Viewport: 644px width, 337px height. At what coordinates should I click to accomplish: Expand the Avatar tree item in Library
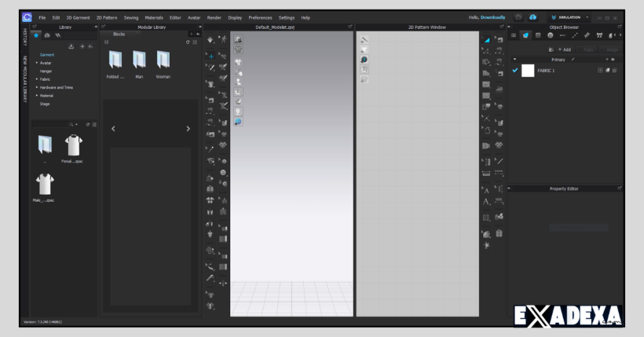(x=37, y=63)
